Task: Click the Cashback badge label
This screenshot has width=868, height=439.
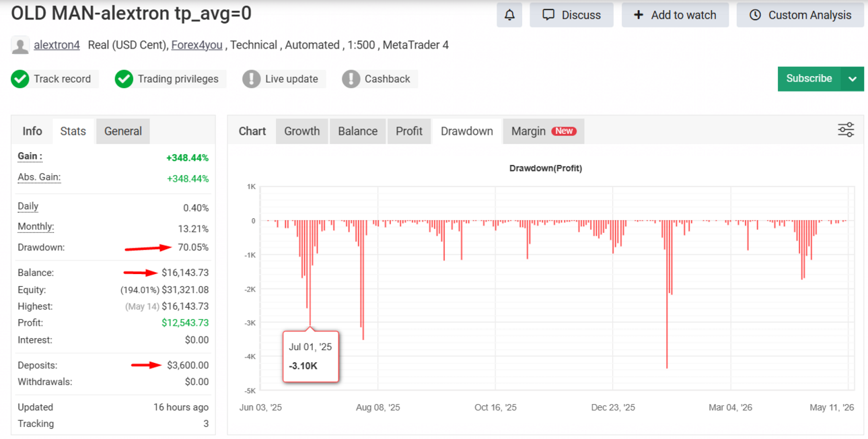Action: click(387, 79)
